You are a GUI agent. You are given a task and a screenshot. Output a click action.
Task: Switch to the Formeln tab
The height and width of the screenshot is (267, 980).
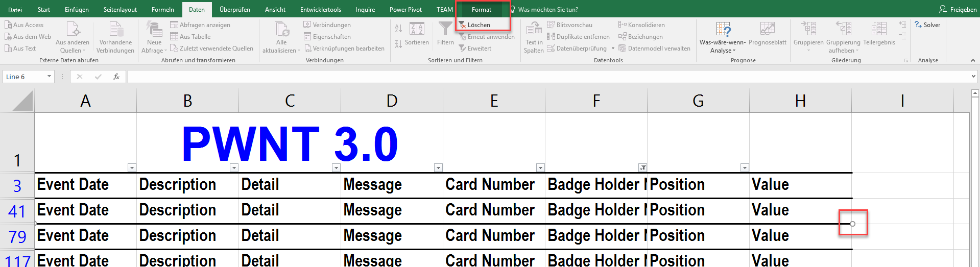pos(162,10)
